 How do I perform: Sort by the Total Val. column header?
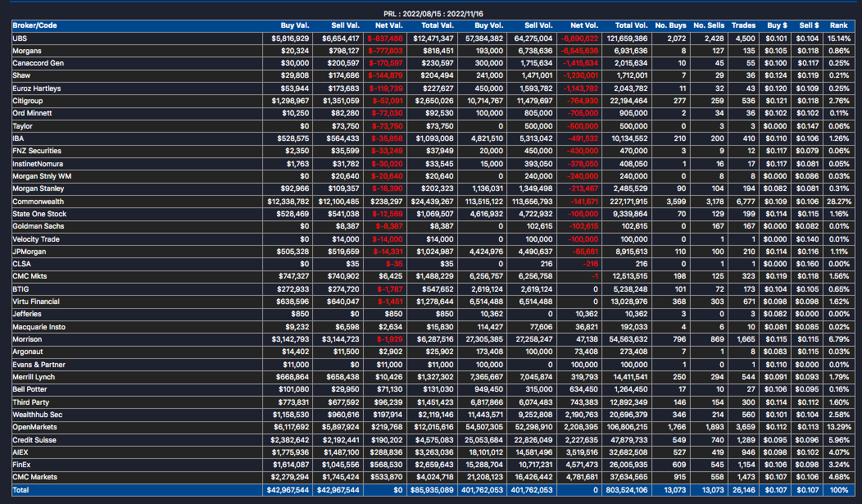(x=437, y=25)
